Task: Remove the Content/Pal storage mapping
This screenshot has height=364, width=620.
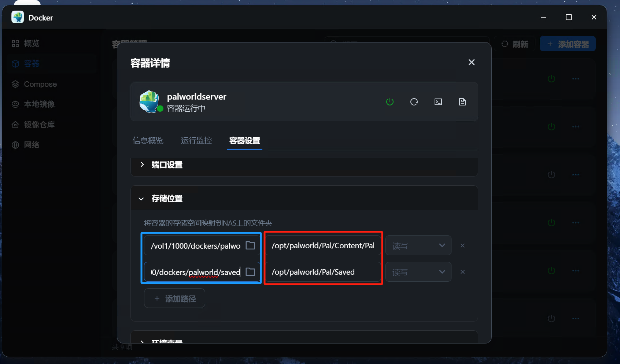Action: click(x=462, y=245)
